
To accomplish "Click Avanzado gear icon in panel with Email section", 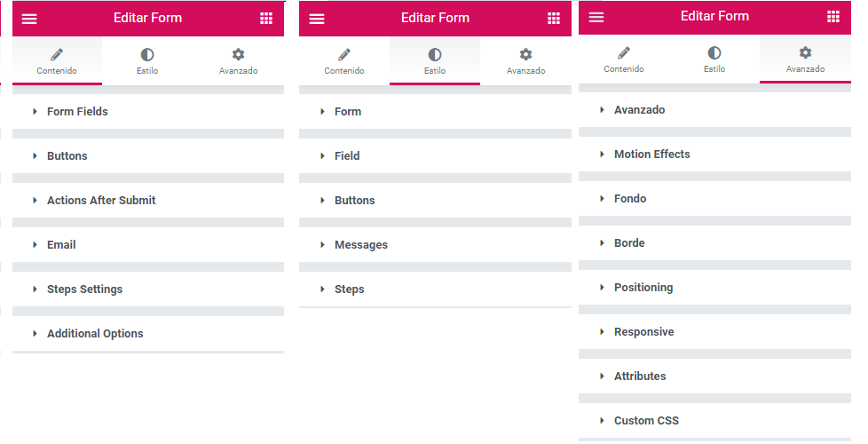I will pyautogui.click(x=238, y=55).
